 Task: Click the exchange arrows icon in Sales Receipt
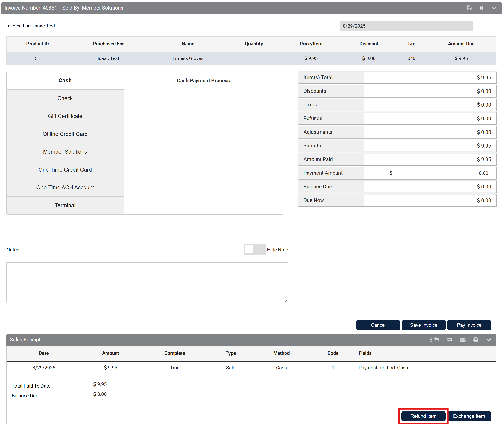[450, 339]
